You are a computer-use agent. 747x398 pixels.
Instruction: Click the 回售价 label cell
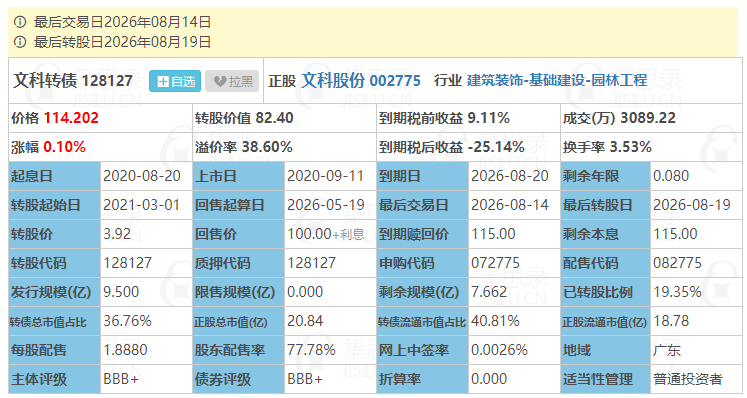238,235
